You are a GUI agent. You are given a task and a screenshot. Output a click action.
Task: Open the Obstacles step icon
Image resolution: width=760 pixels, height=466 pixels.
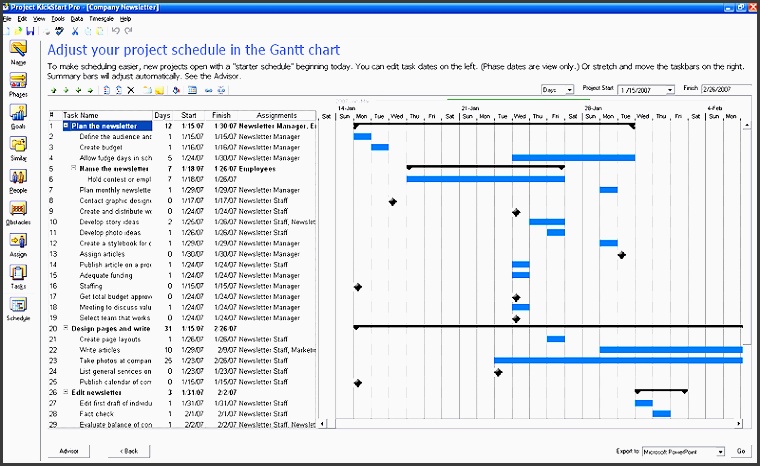[x=18, y=212]
